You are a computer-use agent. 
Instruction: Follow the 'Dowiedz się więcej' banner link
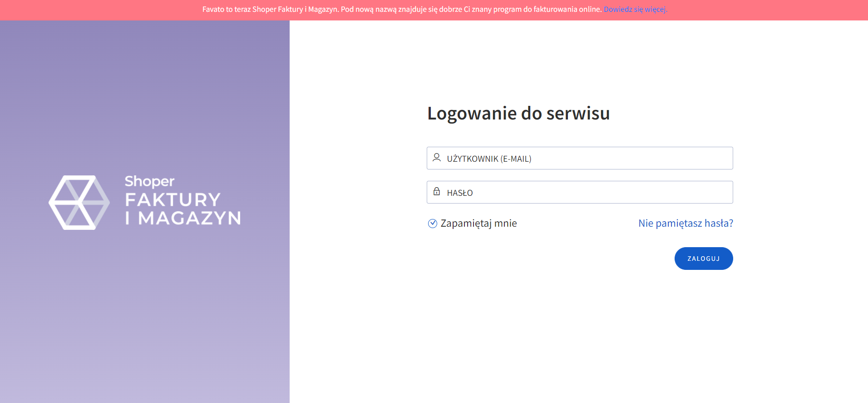pyautogui.click(x=635, y=9)
